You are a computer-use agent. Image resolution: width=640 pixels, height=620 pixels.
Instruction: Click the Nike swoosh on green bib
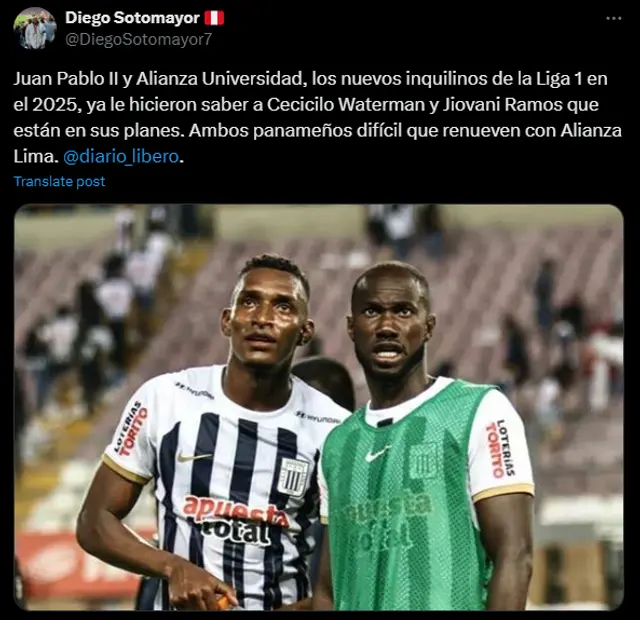377,453
